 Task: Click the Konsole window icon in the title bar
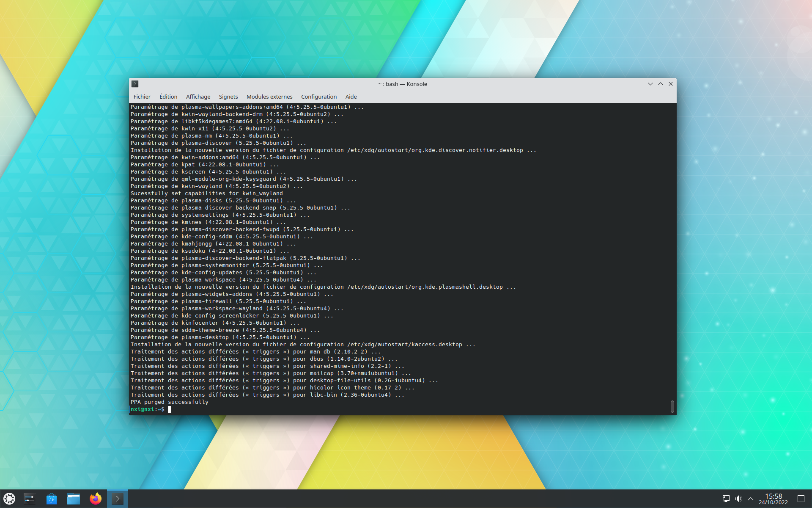click(135, 84)
